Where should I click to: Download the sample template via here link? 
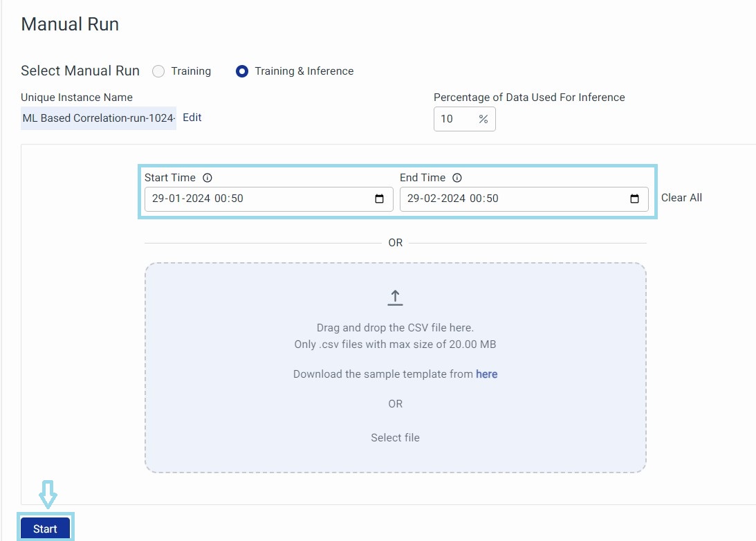(x=486, y=374)
